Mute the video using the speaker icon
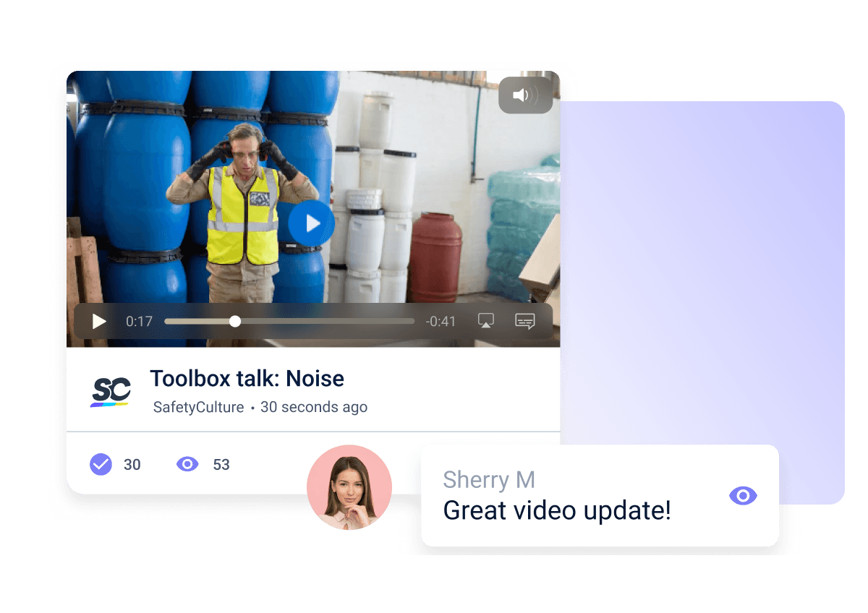Screen dimensions: 868x613 coord(526,95)
